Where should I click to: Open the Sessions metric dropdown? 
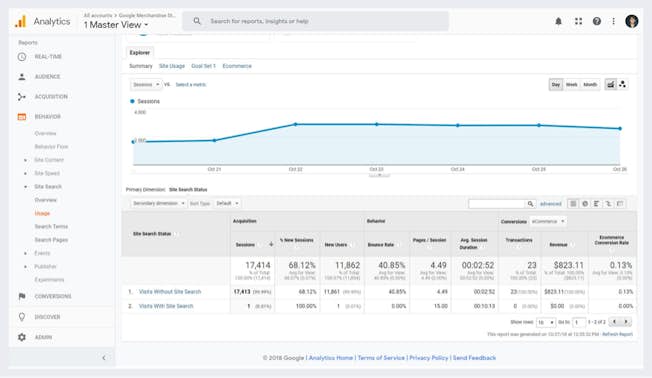click(x=146, y=84)
